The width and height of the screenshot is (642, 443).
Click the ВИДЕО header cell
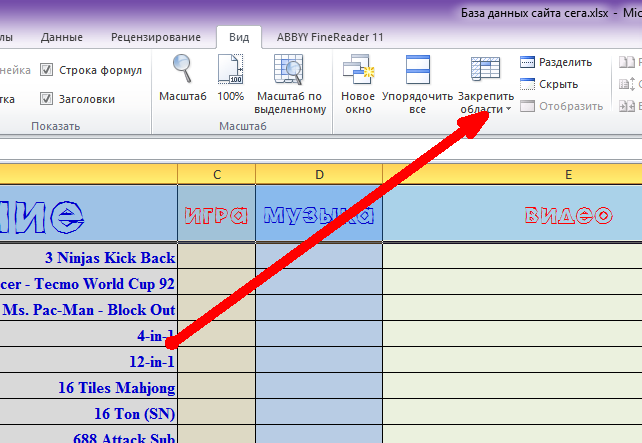512,214
